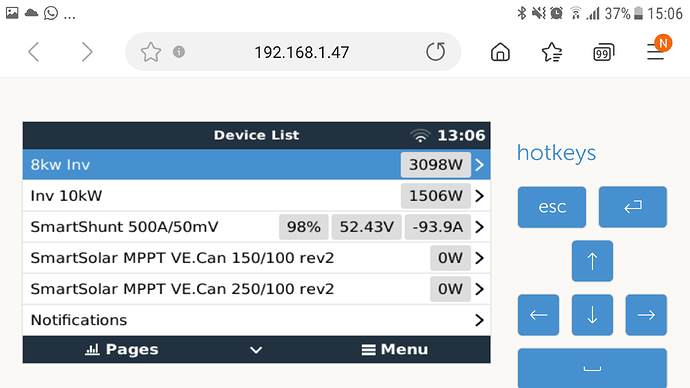Click the 1506W power value
This screenshot has height=388, width=690.
[x=436, y=196]
